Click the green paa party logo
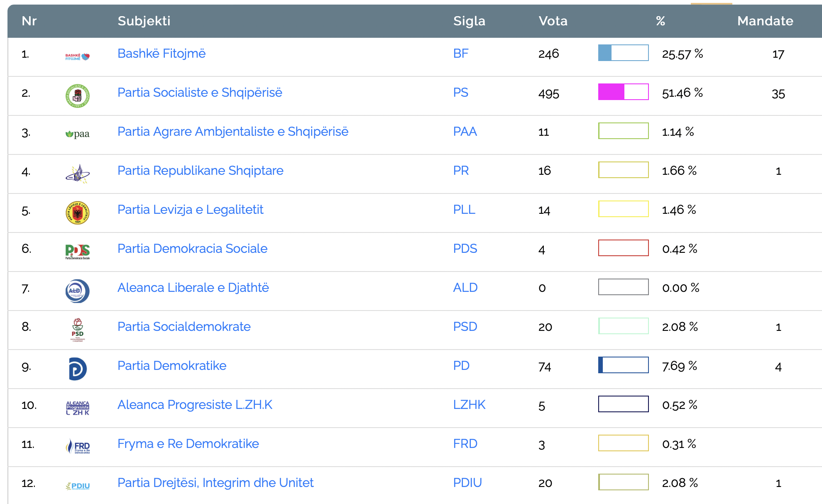The image size is (822, 504). 78,134
